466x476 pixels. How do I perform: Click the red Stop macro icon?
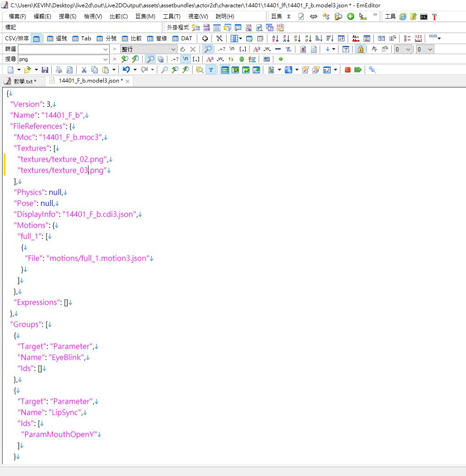[348, 70]
